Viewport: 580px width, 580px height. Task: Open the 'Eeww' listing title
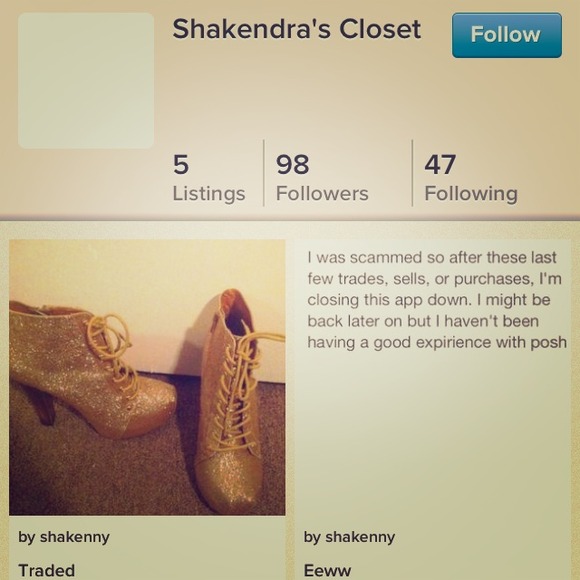(327, 570)
